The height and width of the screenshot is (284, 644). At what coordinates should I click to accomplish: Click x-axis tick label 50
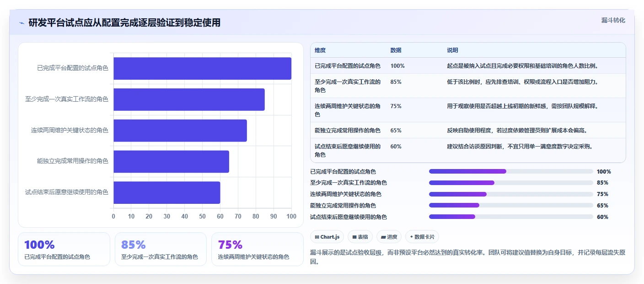(202, 216)
